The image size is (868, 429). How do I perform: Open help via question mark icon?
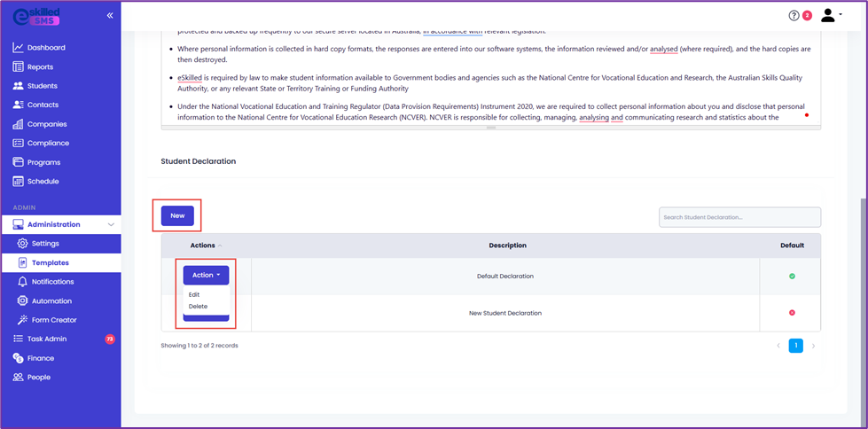(x=794, y=15)
